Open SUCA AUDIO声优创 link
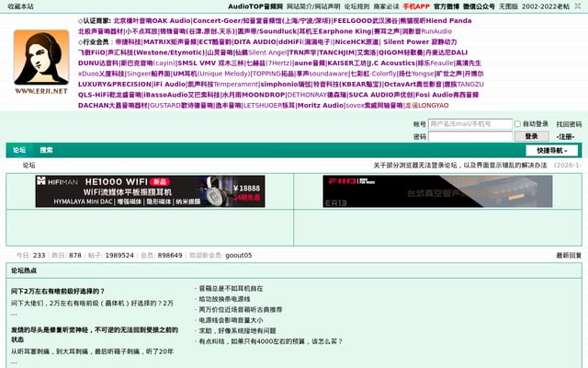588x368 pixels. [x=381, y=95]
